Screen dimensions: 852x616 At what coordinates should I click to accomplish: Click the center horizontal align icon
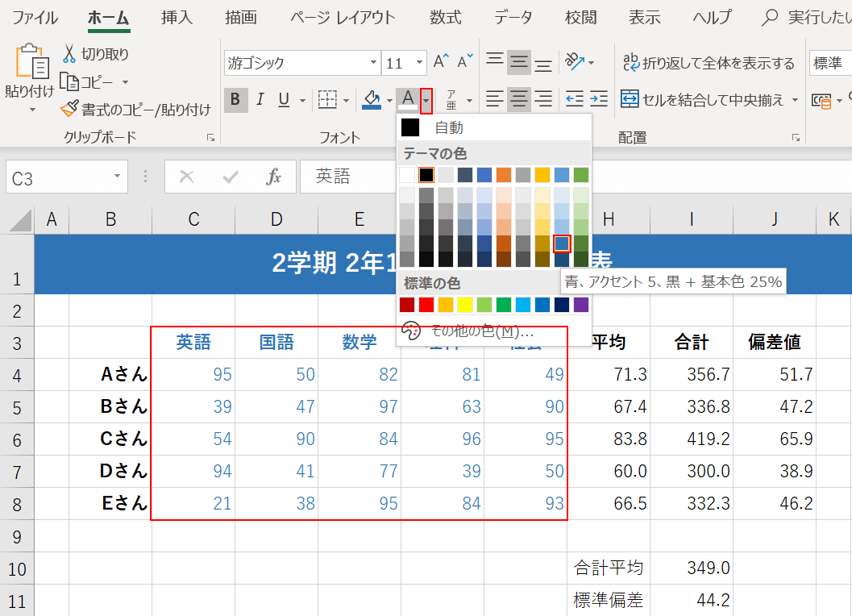tap(519, 99)
